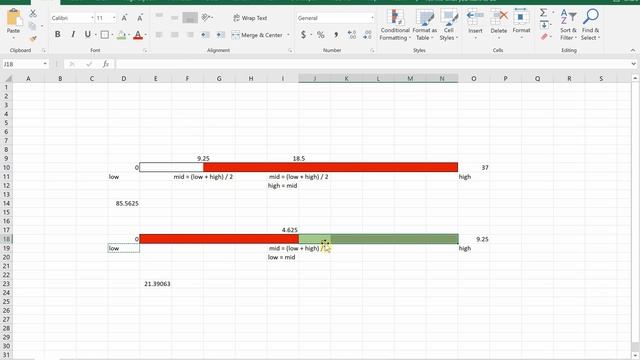Open the text Orientation icon

coord(206,17)
